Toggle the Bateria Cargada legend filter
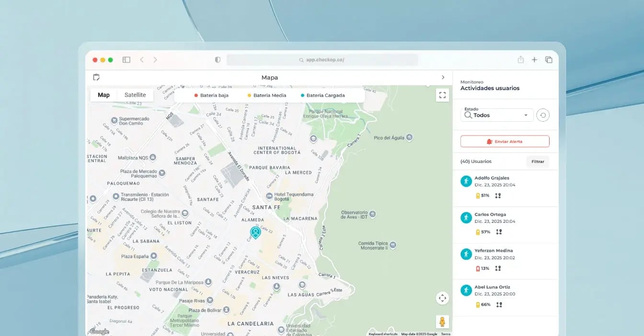Image resolution: width=644 pixels, height=336 pixels. pos(323,95)
